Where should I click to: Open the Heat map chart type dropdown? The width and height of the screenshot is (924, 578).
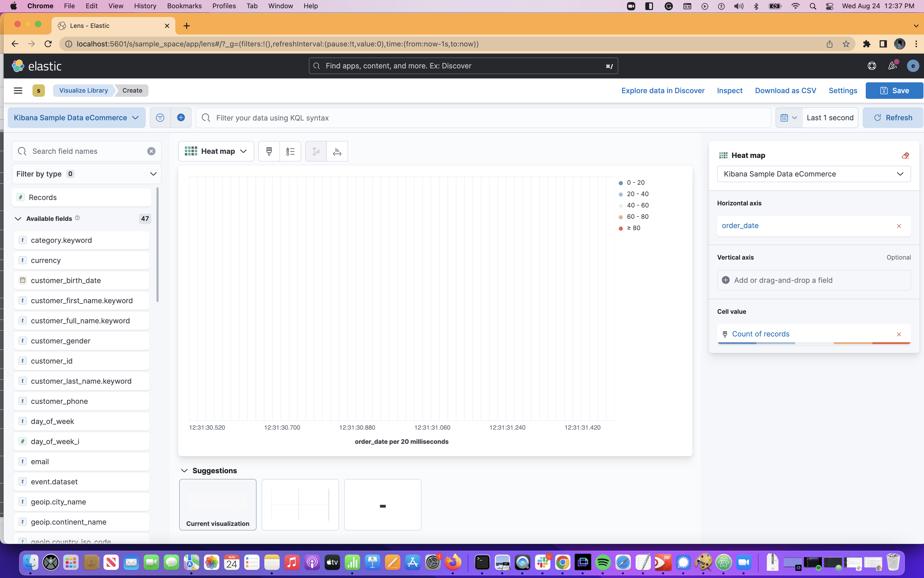click(216, 151)
